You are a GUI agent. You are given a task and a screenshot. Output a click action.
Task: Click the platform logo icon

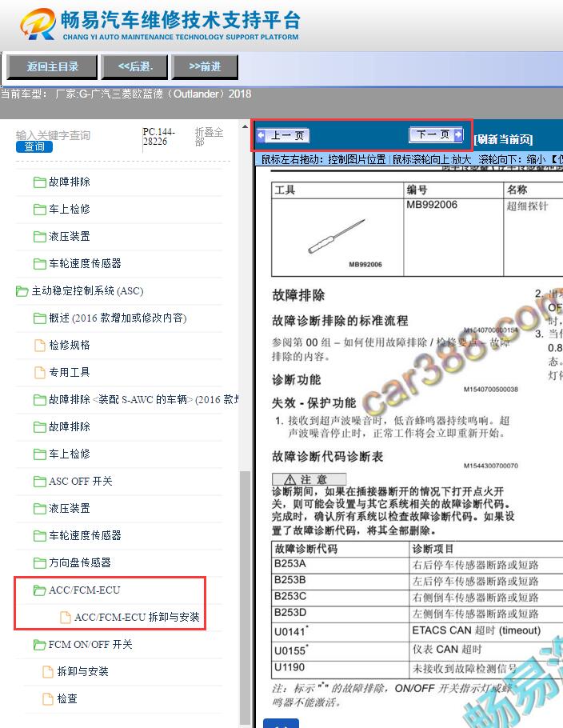tap(38, 24)
